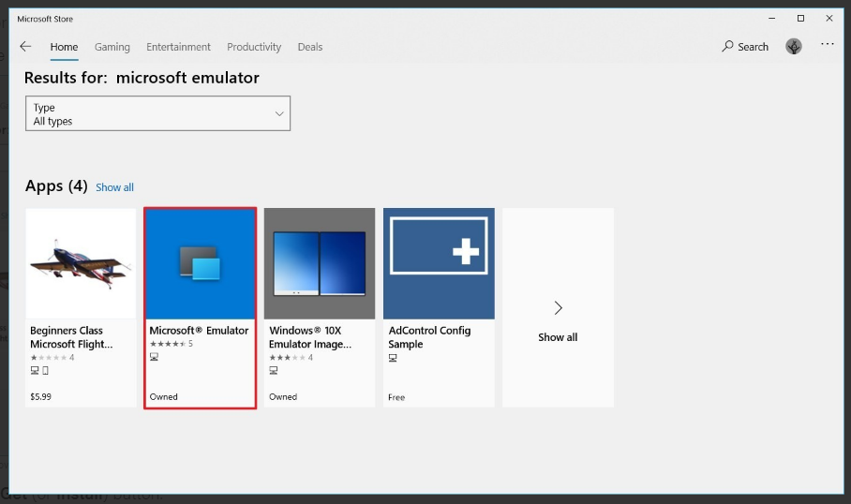This screenshot has width=851, height=504.
Task: Open the user account avatar
Action: (794, 47)
